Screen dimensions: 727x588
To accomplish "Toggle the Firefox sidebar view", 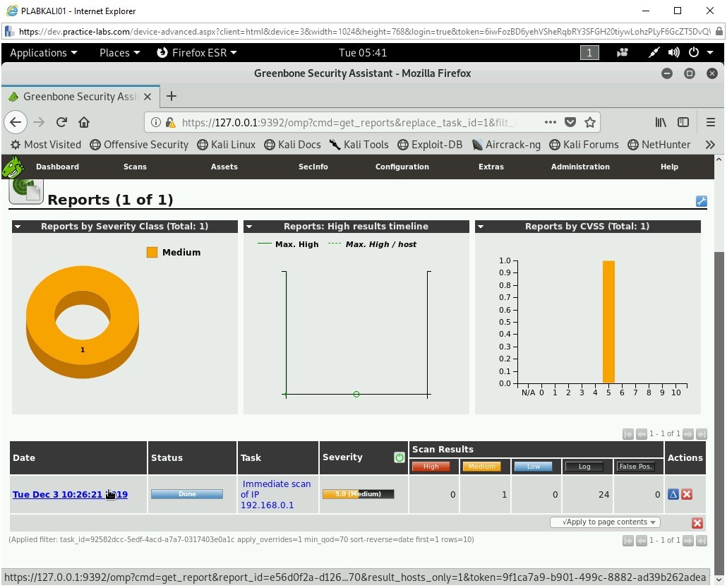I will click(683, 122).
